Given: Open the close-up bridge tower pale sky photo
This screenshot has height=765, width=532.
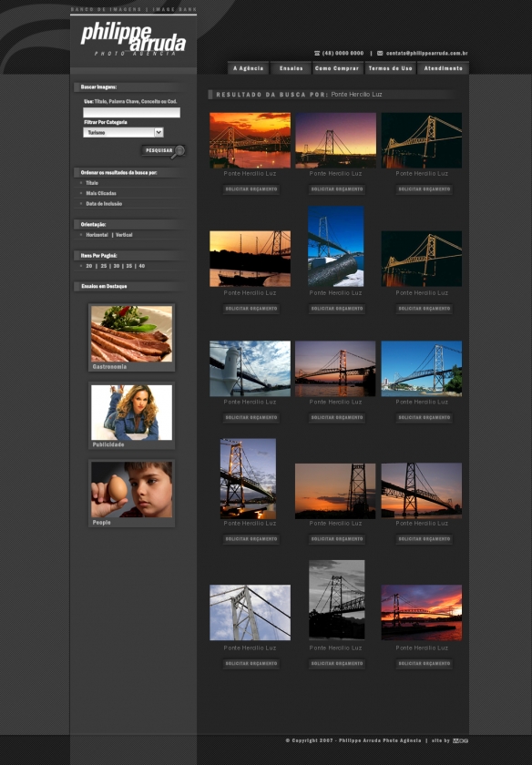Looking at the screenshot, I should click(x=250, y=613).
